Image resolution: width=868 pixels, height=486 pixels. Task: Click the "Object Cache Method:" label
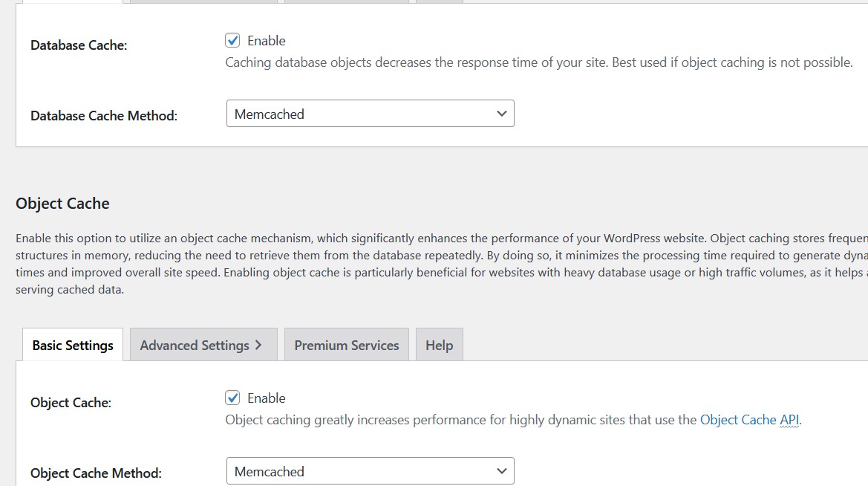coord(96,473)
